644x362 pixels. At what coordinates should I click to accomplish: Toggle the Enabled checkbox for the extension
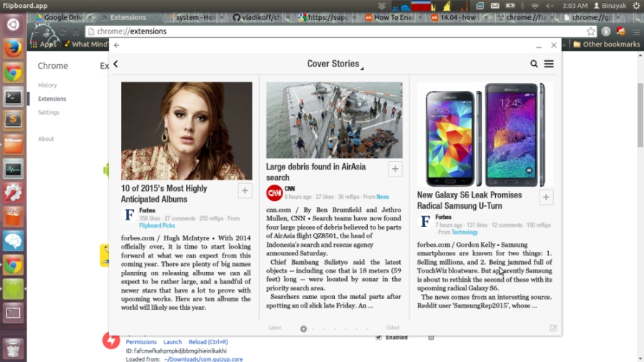coord(379,337)
